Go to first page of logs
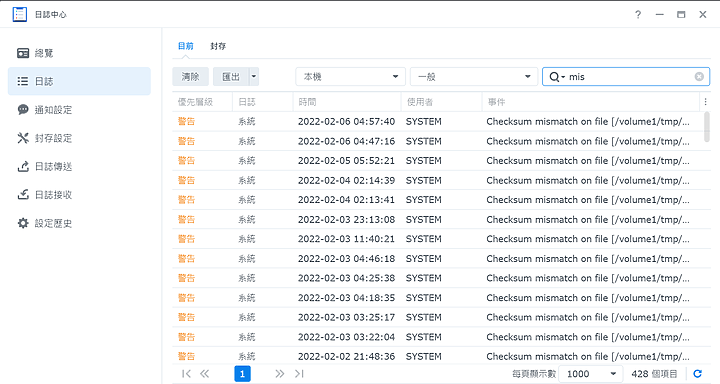The image size is (720, 384). (x=186, y=374)
